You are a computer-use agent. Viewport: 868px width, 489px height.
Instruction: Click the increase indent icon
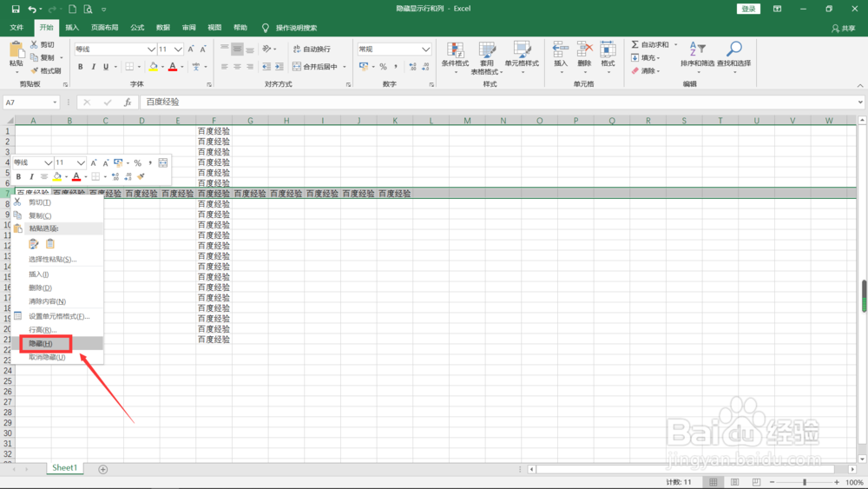coord(279,67)
